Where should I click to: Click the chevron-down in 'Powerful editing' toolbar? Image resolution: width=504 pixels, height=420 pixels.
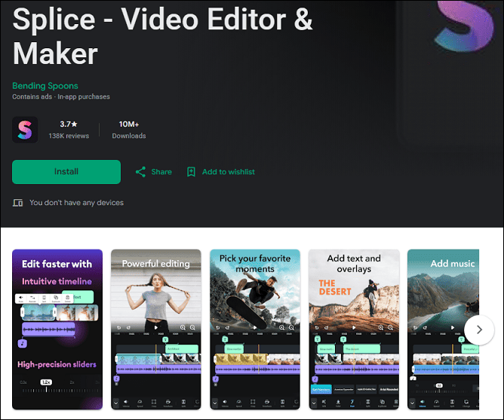pyautogui.click(x=115, y=403)
